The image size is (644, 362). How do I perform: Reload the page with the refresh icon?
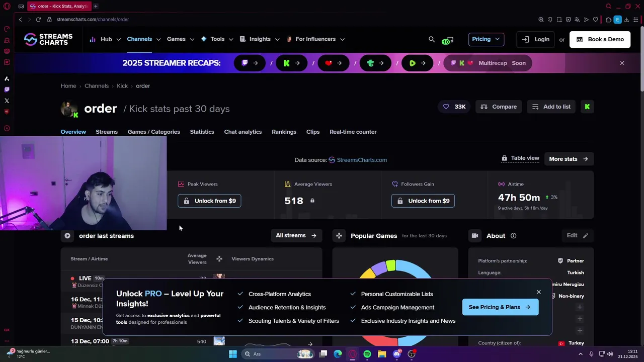coord(38,20)
